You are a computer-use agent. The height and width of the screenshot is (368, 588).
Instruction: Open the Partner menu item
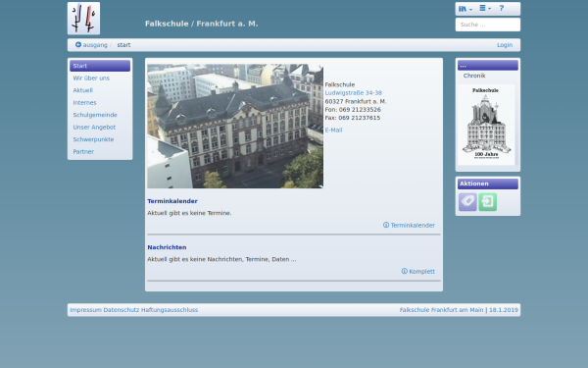pos(83,152)
